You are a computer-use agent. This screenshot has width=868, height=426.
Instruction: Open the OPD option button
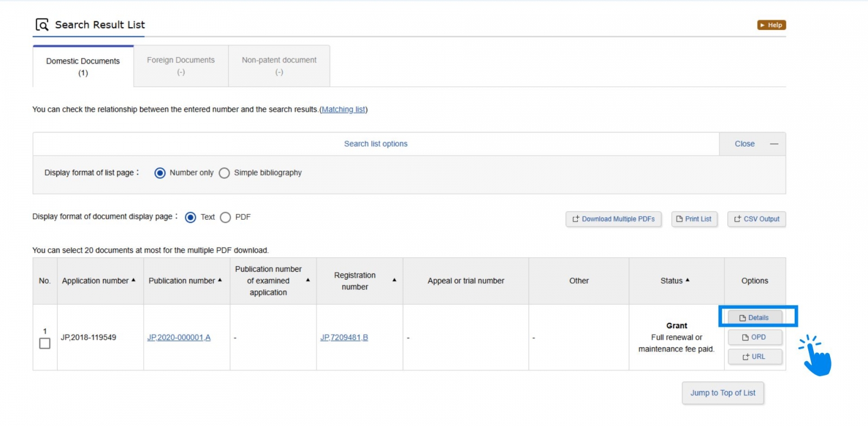pos(754,338)
